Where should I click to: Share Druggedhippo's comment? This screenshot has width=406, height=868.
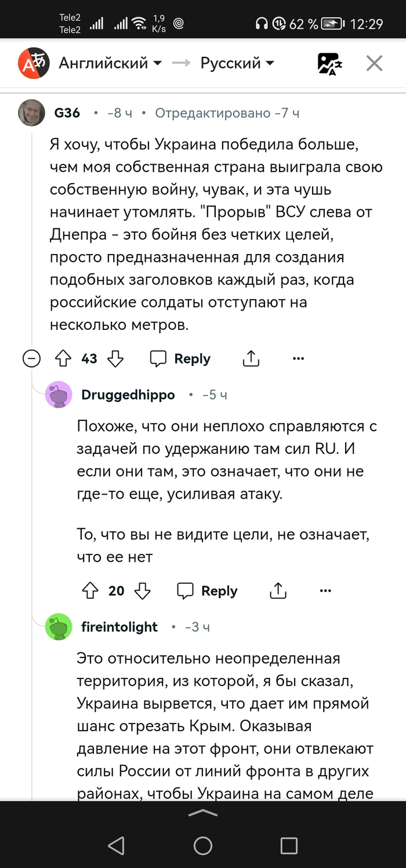tap(278, 591)
